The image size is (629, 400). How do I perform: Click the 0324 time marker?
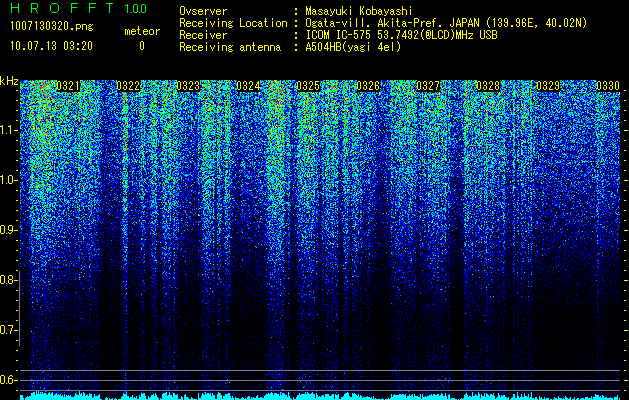coord(248,86)
